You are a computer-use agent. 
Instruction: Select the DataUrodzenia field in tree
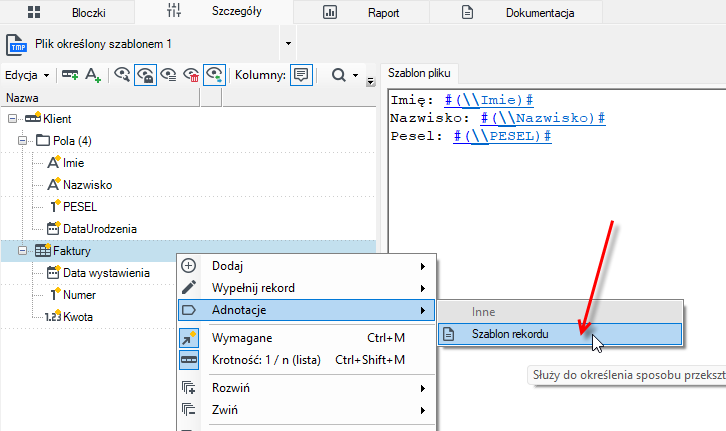point(100,229)
